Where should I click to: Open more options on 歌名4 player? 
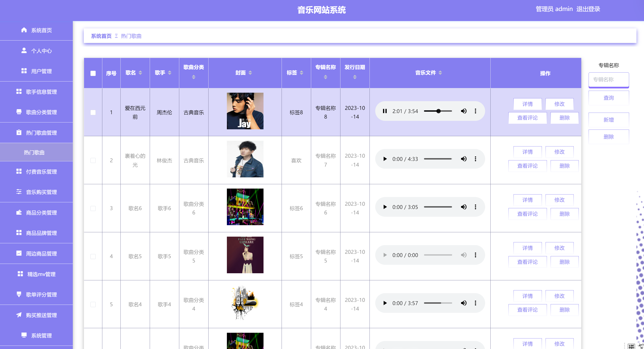click(476, 303)
